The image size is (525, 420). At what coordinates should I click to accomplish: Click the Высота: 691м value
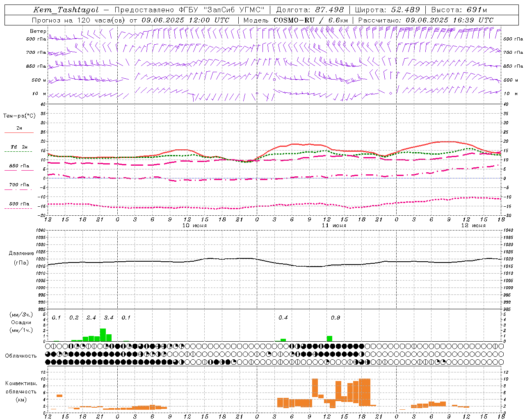(x=459, y=10)
